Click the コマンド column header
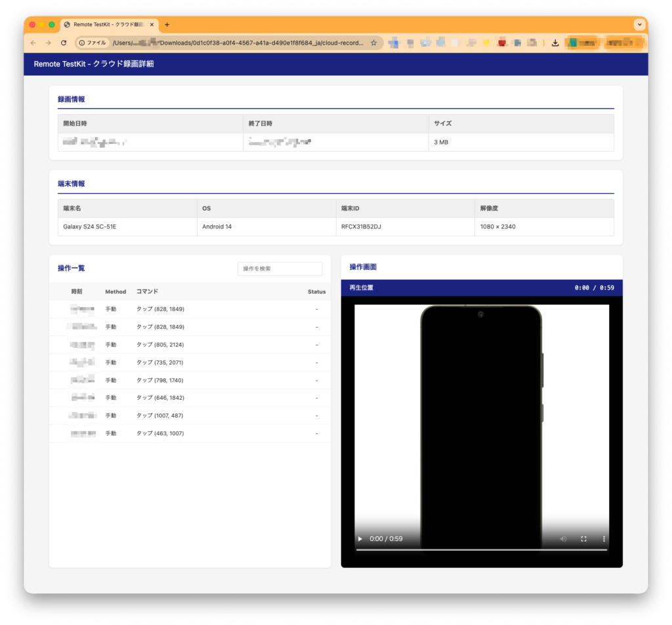This screenshot has width=672, height=625. coord(147,291)
